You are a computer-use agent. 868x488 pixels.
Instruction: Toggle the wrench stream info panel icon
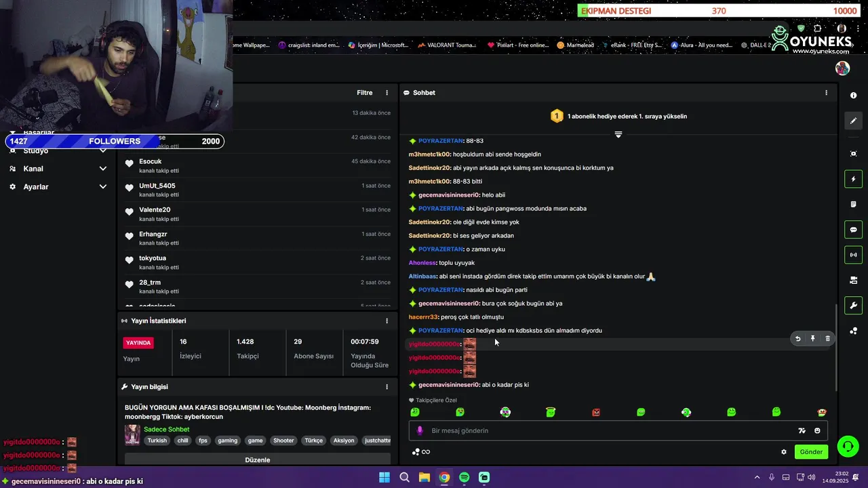853,305
